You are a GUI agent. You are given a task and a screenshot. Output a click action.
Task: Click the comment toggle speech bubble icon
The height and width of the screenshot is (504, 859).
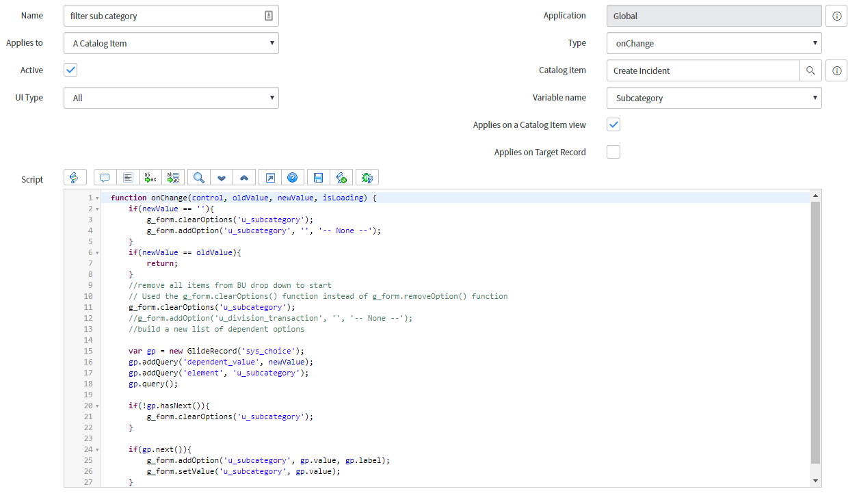click(105, 178)
